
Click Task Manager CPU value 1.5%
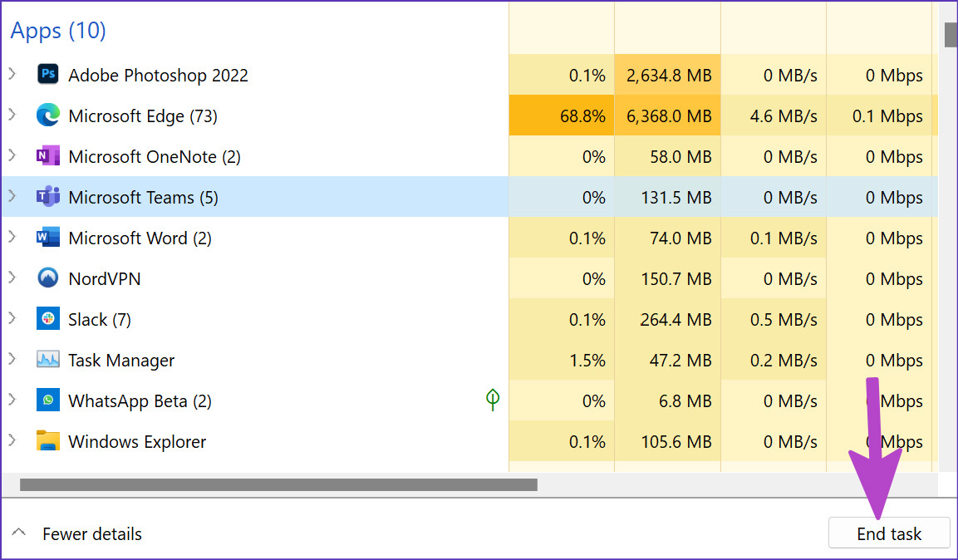coord(587,361)
